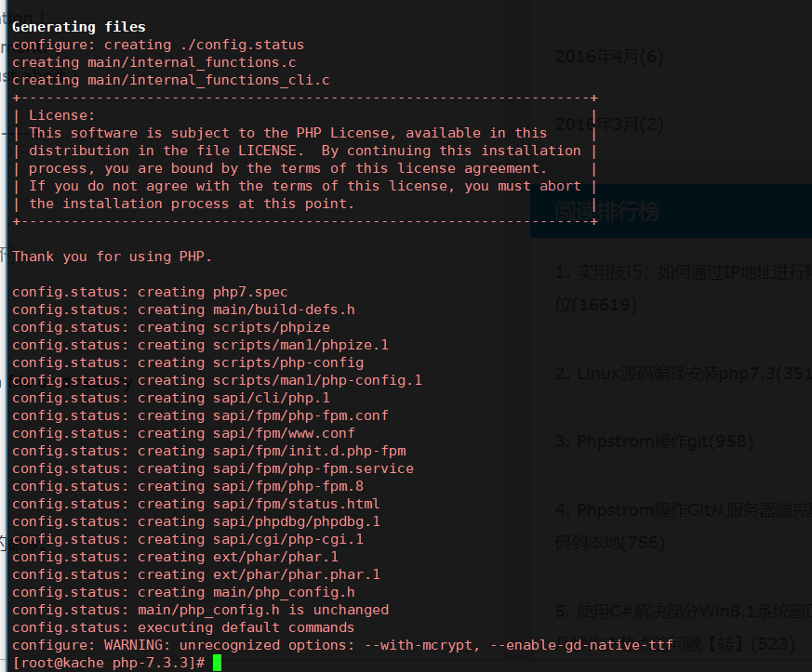The height and width of the screenshot is (672, 812).
Task: Click the 'creating main/php_config.h' line
Action: point(183,592)
